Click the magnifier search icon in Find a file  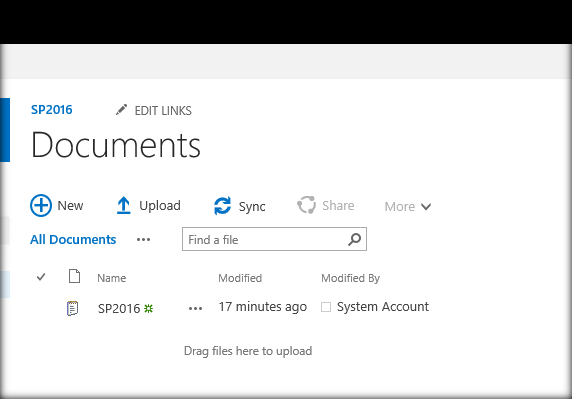tap(355, 240)
